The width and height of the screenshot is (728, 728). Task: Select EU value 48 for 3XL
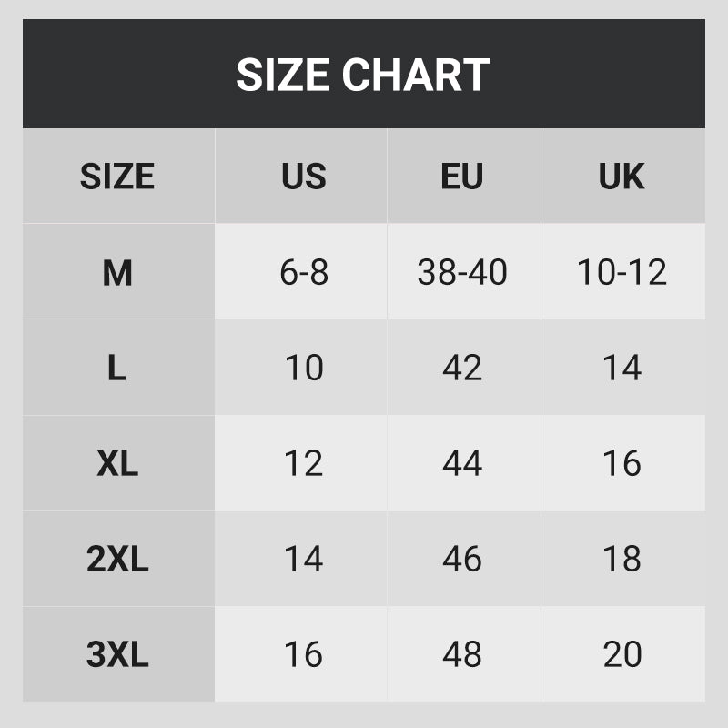coord(462,654)
